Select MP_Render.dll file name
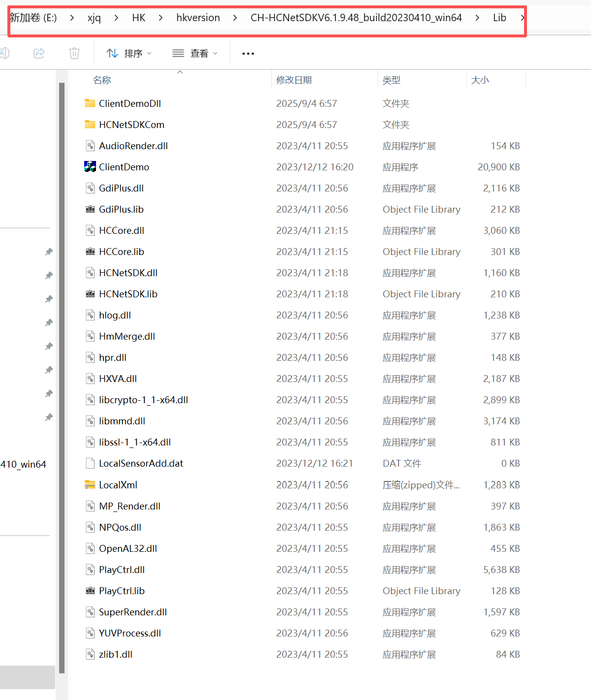This screenshot has height=700, width=591. point(130,506)
